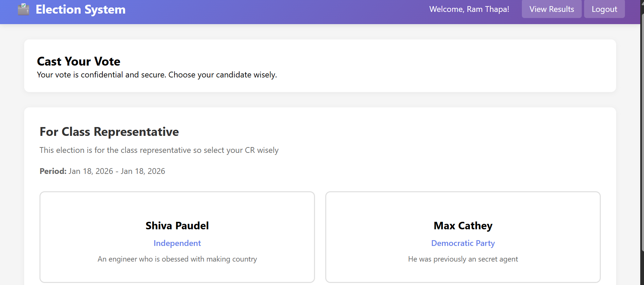Click the ballot box logo icon

click(23, 10)
